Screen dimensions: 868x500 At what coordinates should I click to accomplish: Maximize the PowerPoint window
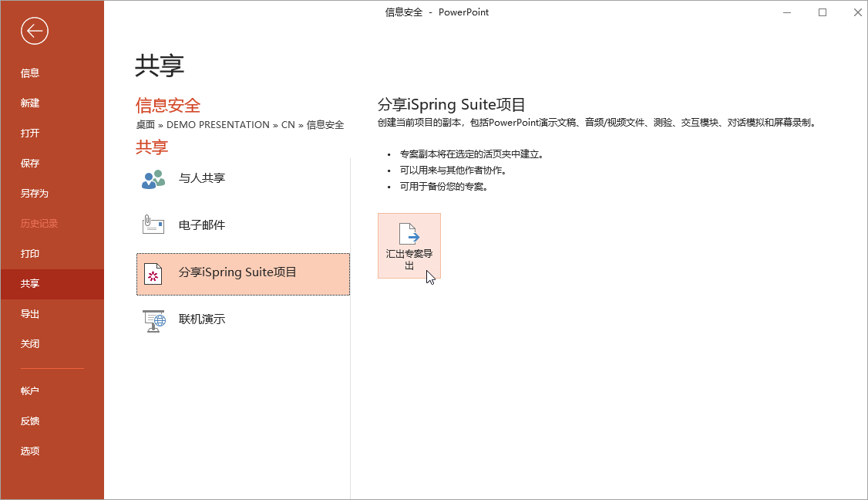823,12
